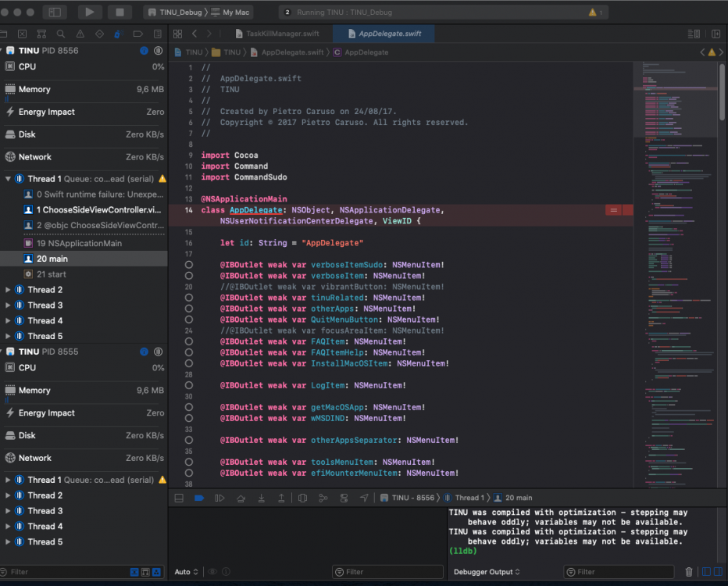Image resolution: width=728 pixels, height=586 pixels.
Task: Toggle the Navigator sidebar visibility button
Action: pos(55,13)
